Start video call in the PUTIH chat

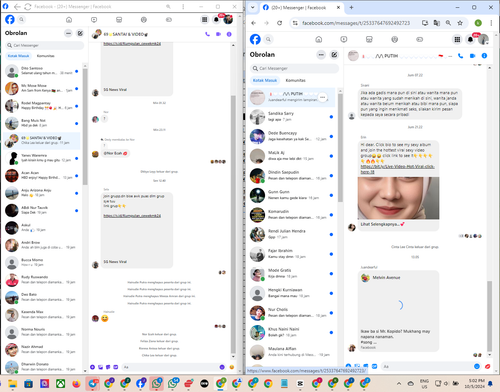472,56
